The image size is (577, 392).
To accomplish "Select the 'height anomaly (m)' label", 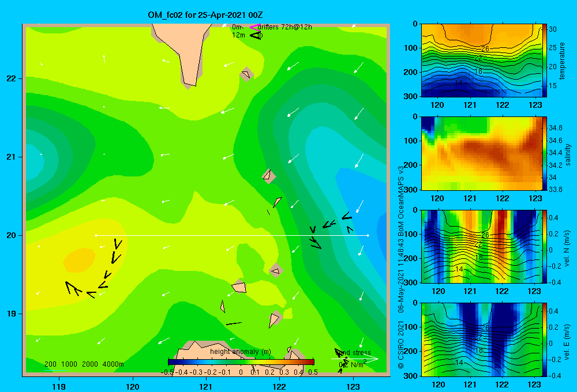I will click(240, 352).
